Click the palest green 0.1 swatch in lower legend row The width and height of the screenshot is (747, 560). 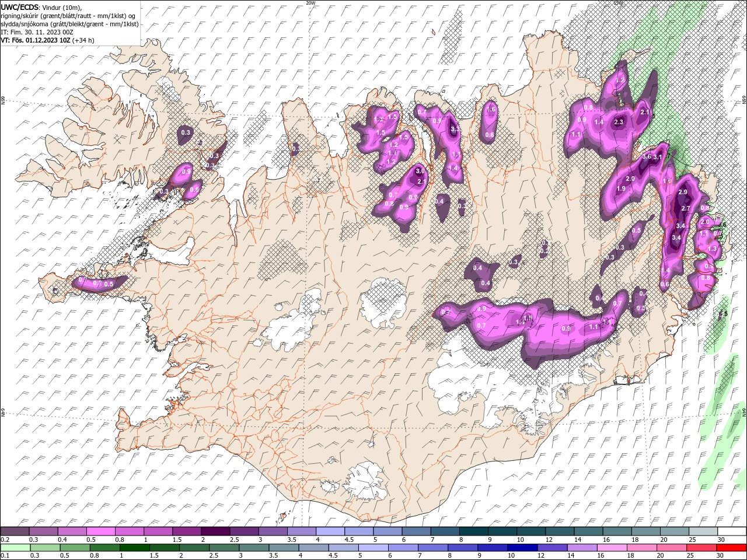click(x=15, y=548)
